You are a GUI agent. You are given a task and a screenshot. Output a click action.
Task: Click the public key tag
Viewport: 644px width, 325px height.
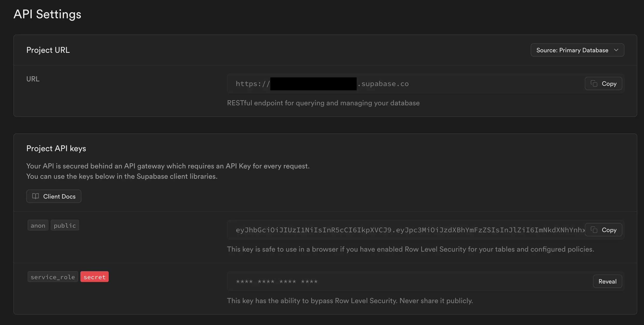(65, 226)
